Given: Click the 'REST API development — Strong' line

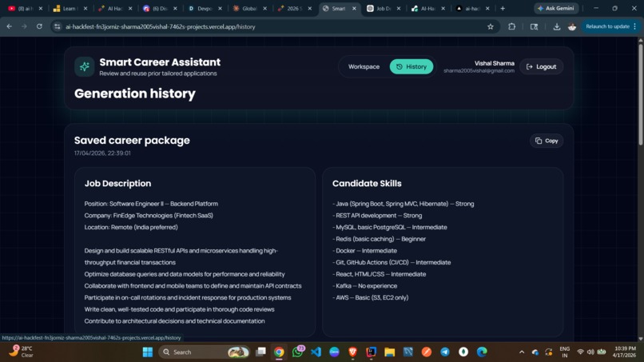Looking at the screenshot, I should coord(377,215).
